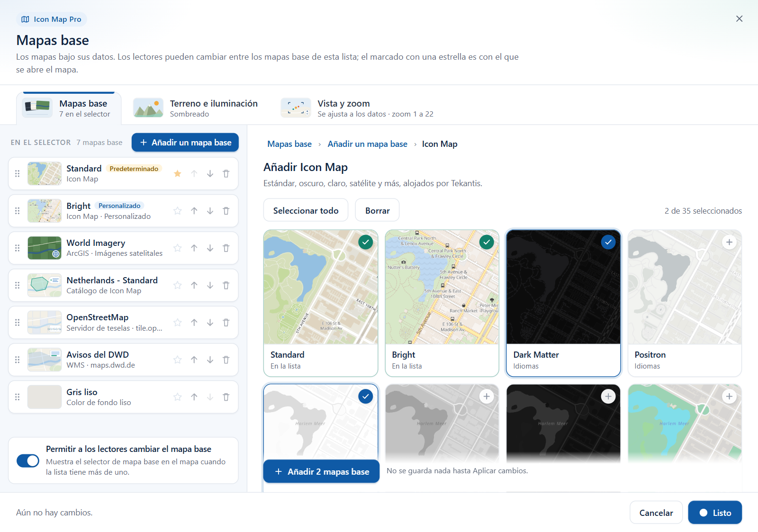The width and height of the screenshot is (758, 532).
Task: Switch to Terreno e iluminación tab
Action: 196,108
